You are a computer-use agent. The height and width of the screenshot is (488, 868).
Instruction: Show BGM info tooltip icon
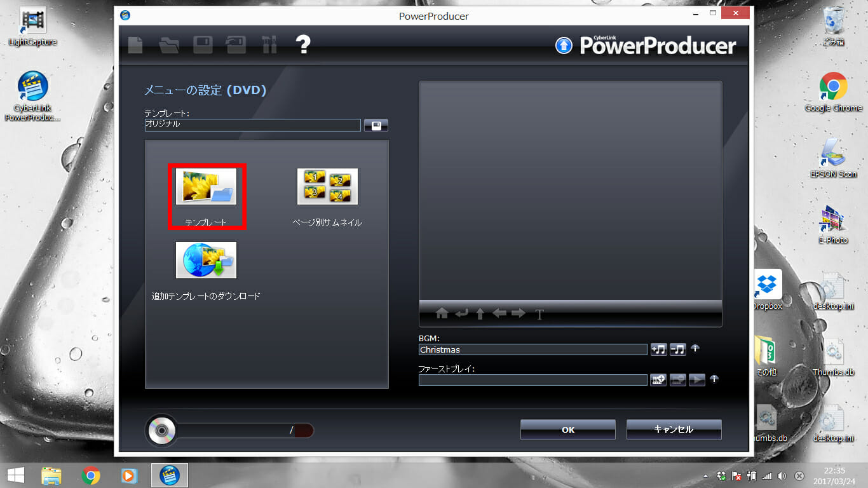click(695, 348)
